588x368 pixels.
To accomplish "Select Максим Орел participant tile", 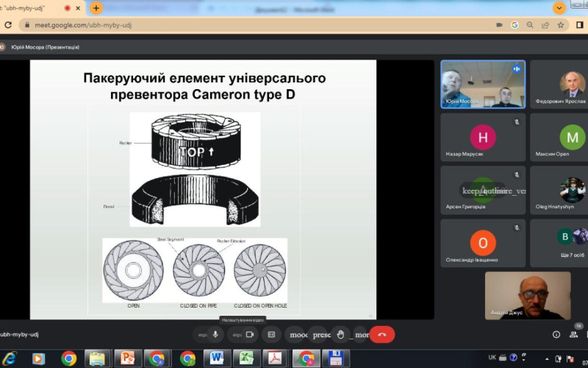I will pos(559,138).
